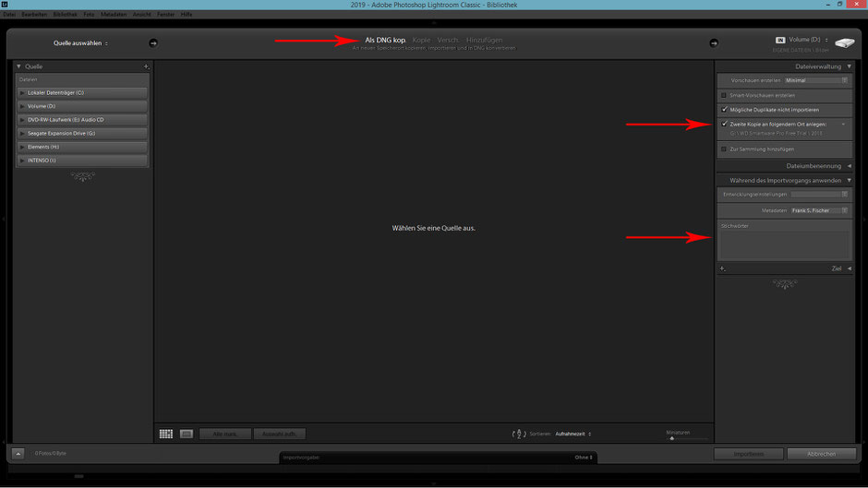Click the 0 Fotos/0 Byte status text
This screenshot has height=488, width=868.
(x=51, y=453)
